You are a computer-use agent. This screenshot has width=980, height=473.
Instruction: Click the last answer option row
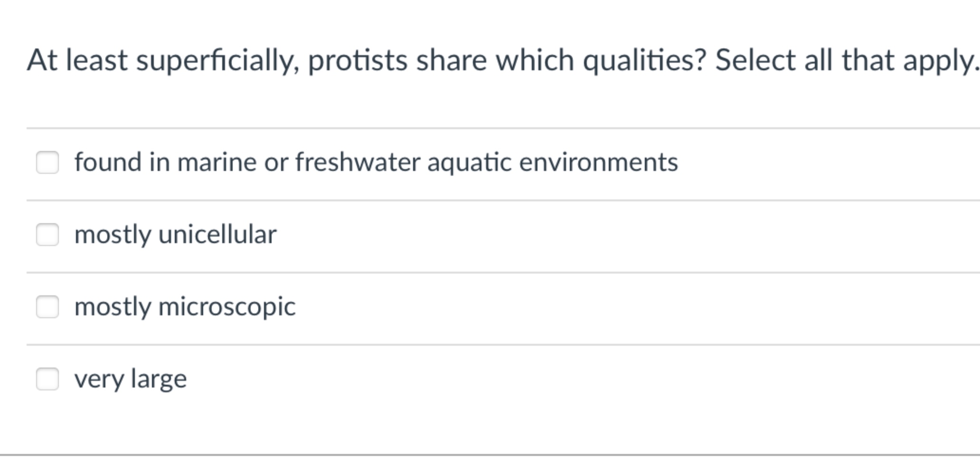[x=285, y=379]
